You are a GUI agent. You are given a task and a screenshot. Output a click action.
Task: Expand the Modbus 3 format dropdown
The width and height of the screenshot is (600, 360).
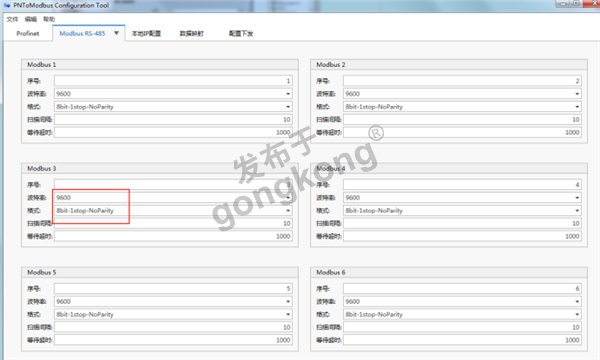point(173,210)
